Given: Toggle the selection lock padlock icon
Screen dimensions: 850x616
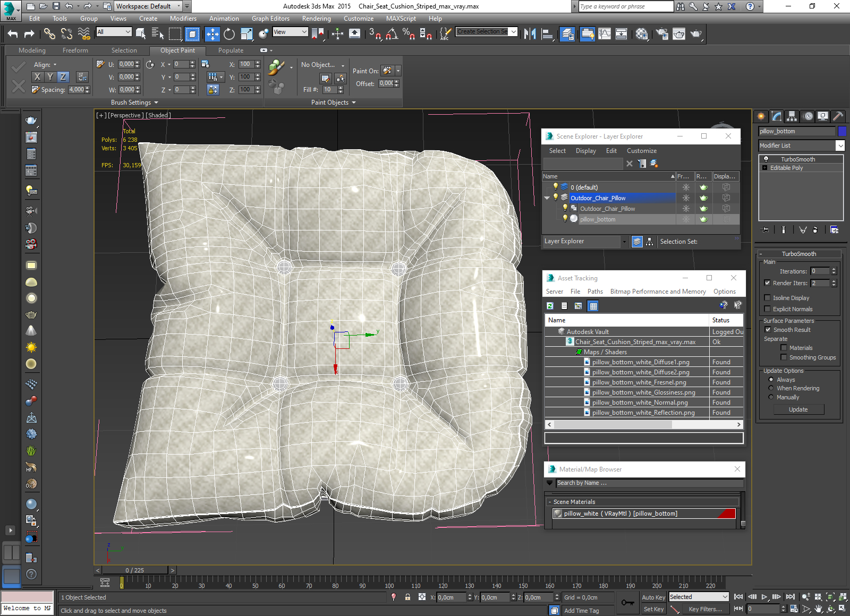Looking at the screenshot, I should [x=407, y=597].
